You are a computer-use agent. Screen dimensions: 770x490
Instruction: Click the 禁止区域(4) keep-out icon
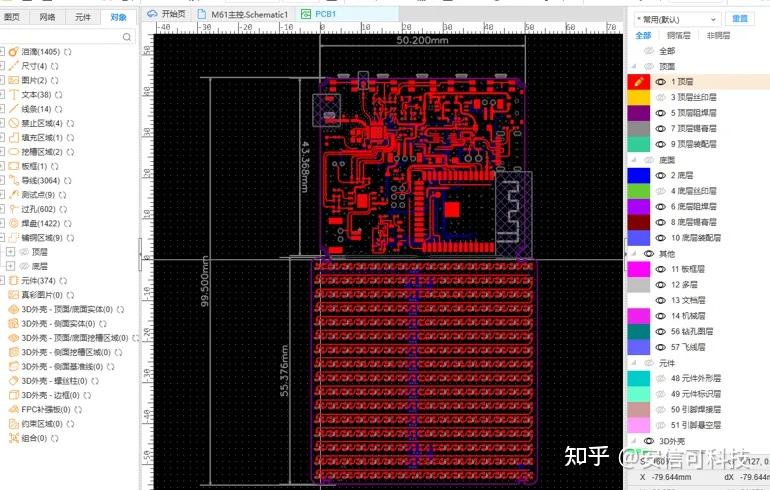(x=14, y=123)
